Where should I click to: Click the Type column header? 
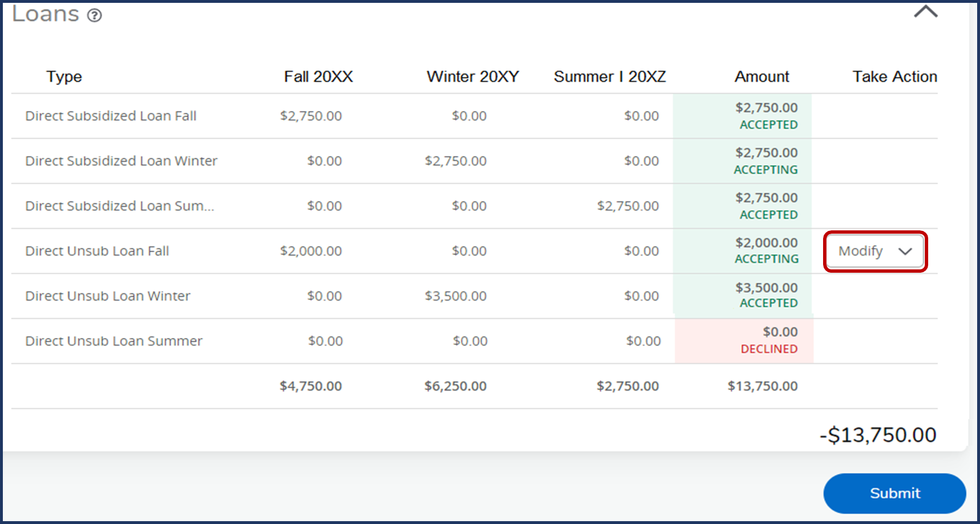tap(64, 77)
